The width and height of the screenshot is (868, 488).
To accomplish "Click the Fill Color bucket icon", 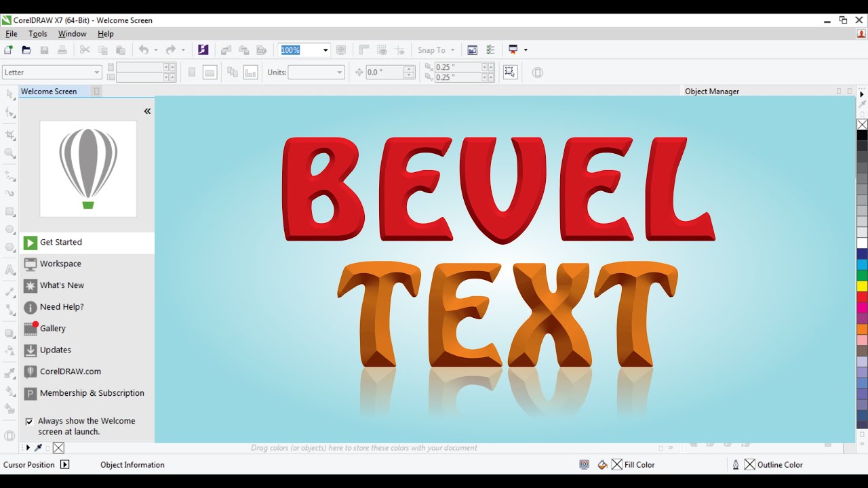I will pos(602,464).
